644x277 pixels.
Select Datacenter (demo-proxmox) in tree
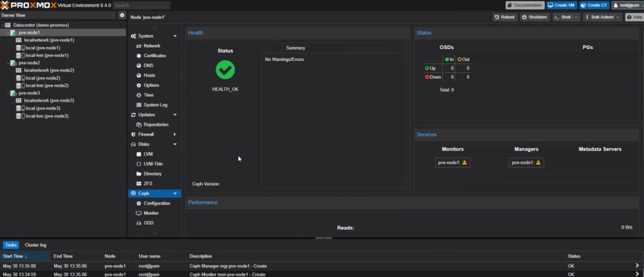coord(41,25)
